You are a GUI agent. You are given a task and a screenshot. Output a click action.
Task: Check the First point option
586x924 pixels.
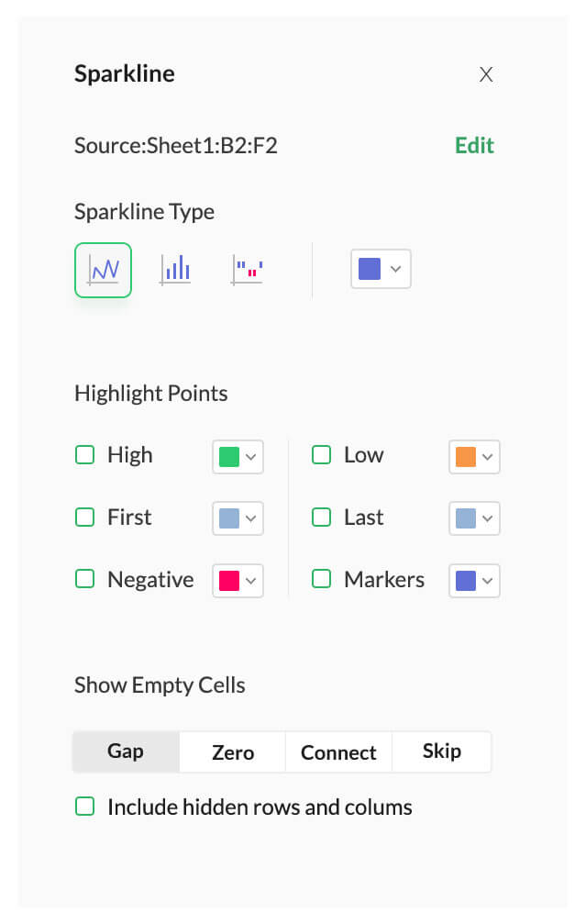click(x=84, y=517)
